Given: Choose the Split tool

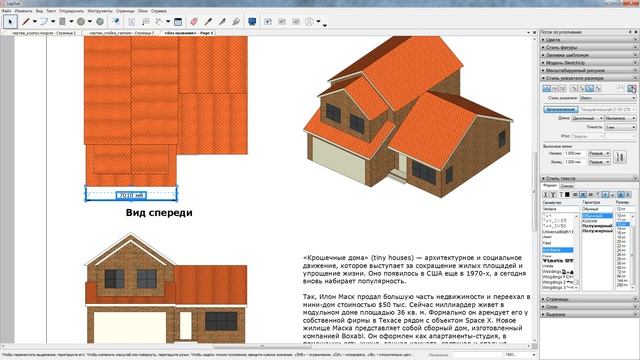Looking at the screenshot, I should (222, 22).
